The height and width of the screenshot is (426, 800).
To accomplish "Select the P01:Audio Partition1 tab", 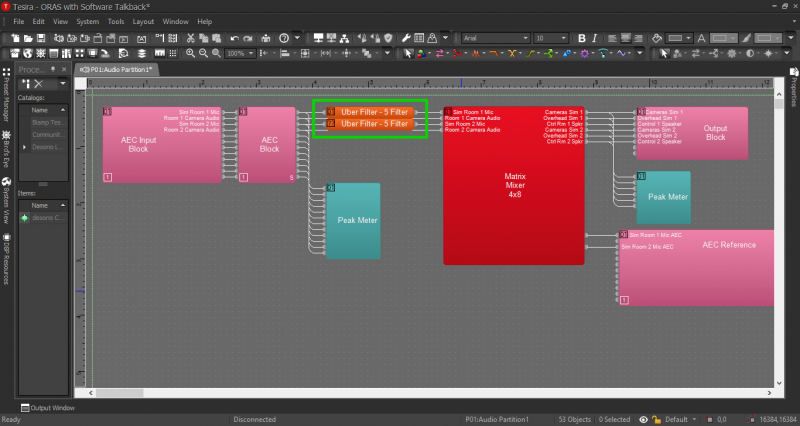I will coord(117,69).
